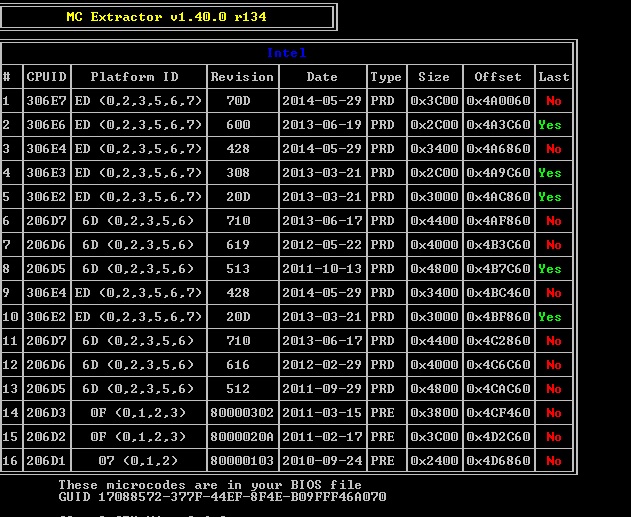This screenshot has width=631, height=517.
Task: Click offset 0x4A3C60
Action: [x=498, y=125]
